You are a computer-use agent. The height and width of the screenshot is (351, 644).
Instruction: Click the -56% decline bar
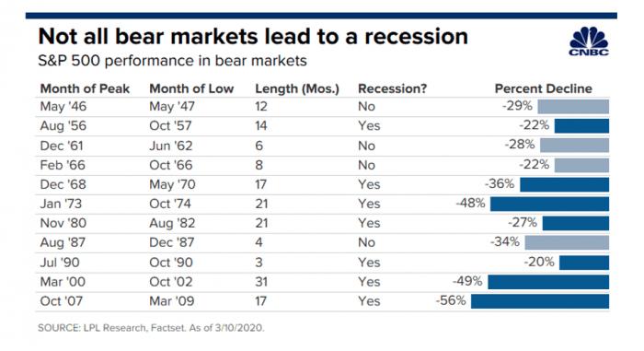(540, 301)
